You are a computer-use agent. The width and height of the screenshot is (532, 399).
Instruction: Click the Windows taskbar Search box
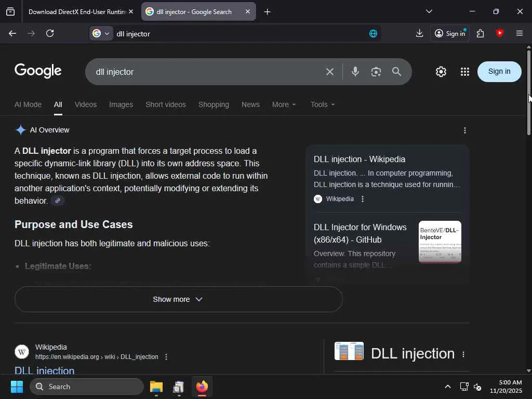(87, 387)
